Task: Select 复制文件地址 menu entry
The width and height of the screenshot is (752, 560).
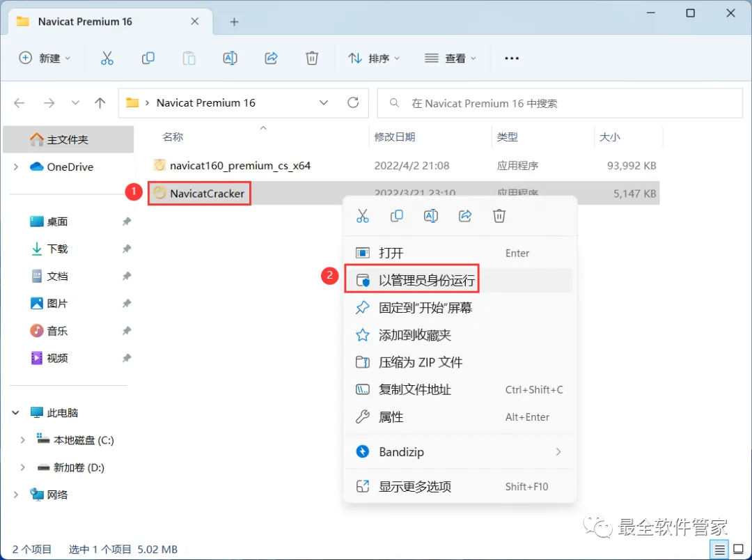Action: tap(460, 389)
